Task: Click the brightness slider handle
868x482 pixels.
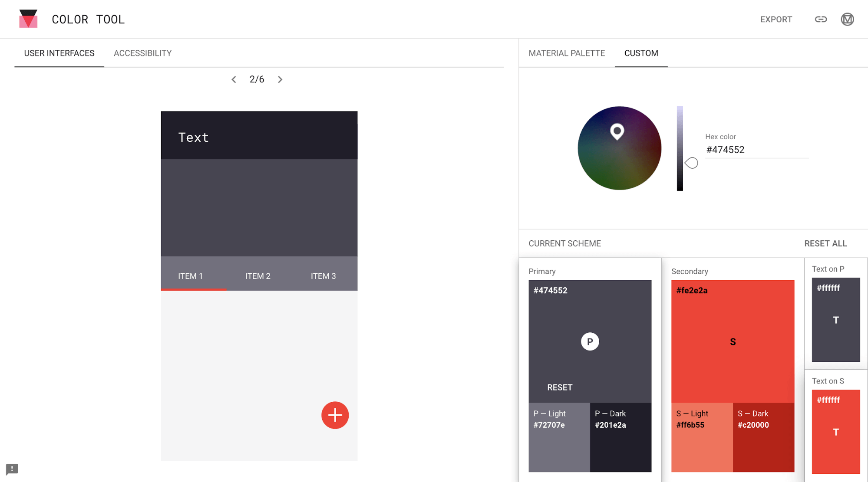Action: (691, 163)
